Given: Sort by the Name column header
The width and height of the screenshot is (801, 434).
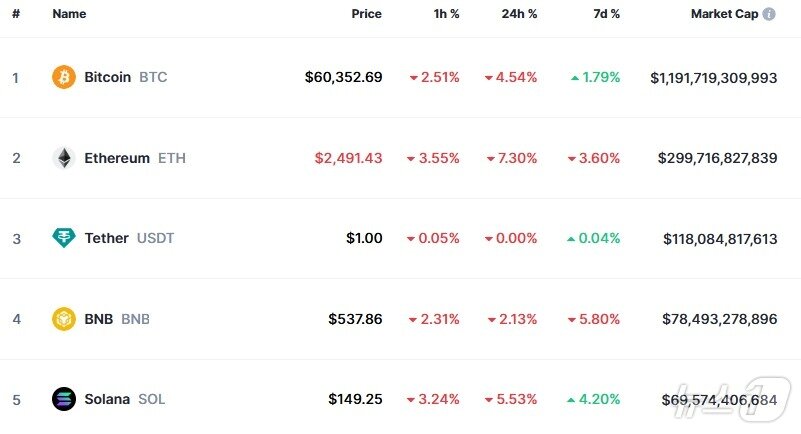Looking at the screenshot, I should click(69, 14).
